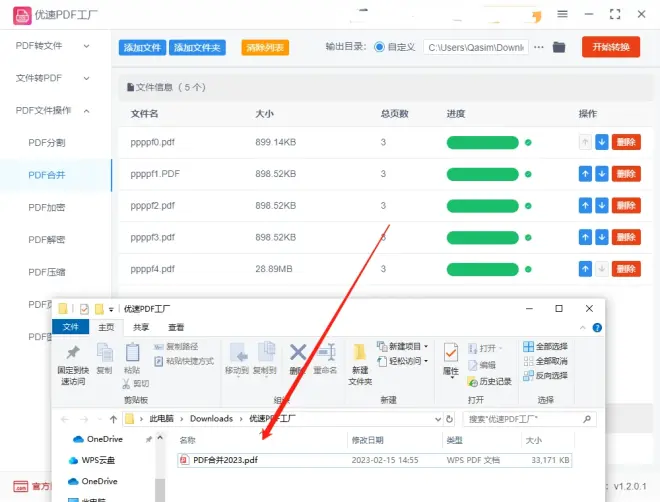
Task: Click the Move To icon in ribbon
Action: pos(238,352)
